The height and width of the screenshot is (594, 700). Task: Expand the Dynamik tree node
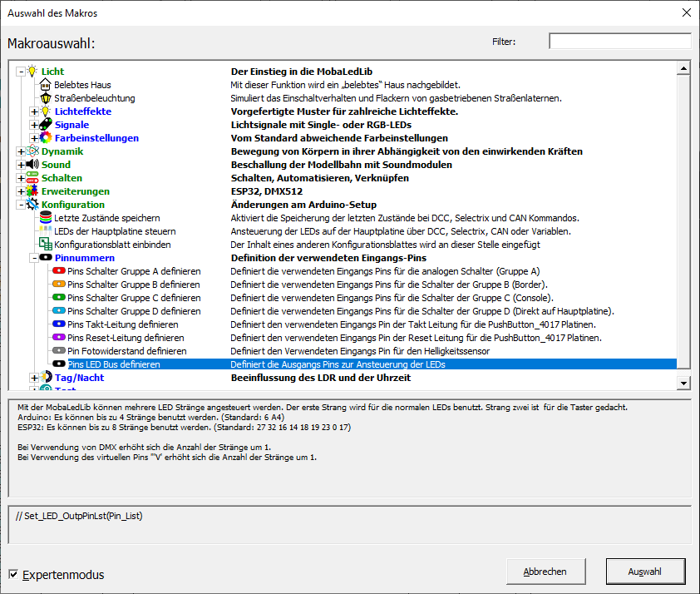pyautogui.click(x=20, y=151)
